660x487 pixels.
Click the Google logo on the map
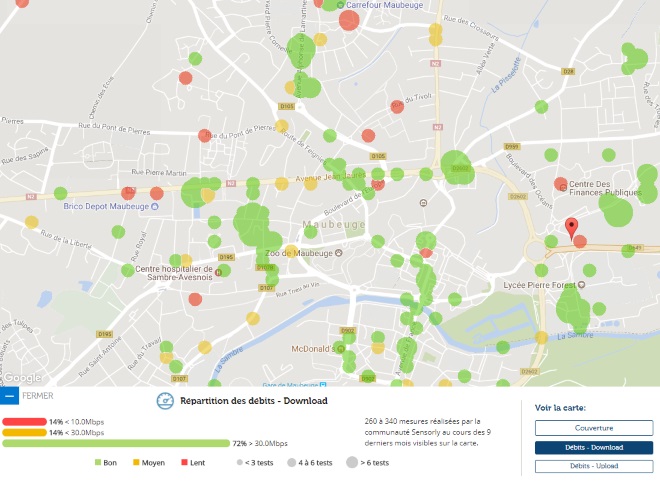point(20,377)
